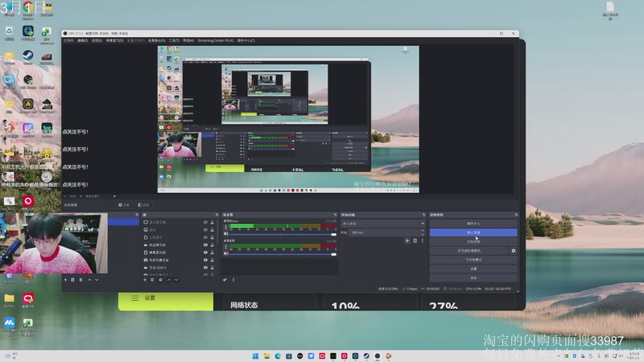The image size is (644, 362).
Task: Select the highlighted blue scene row
Action: click(x=123, y=222)
